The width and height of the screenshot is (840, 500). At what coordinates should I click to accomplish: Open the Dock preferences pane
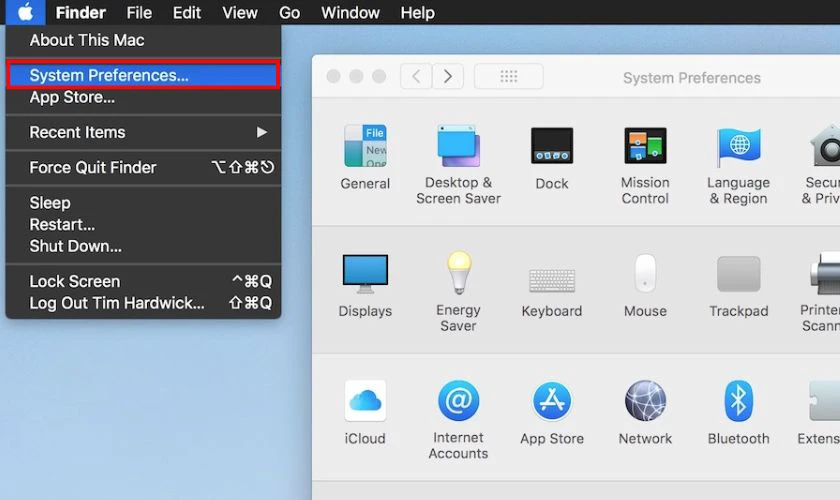[x=552, y=158]
